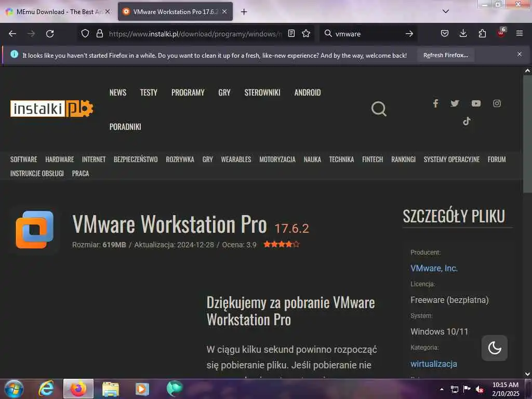
Task: Click the VMware Workstation Pro app icon
Action: tap(35, 230)
